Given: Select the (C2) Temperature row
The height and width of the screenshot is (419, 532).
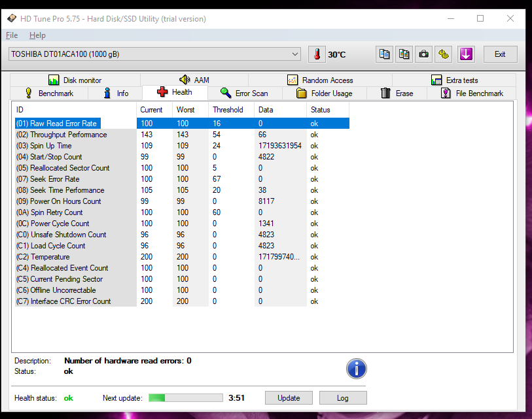Looking at the screenshot, I should pos(182,257).
